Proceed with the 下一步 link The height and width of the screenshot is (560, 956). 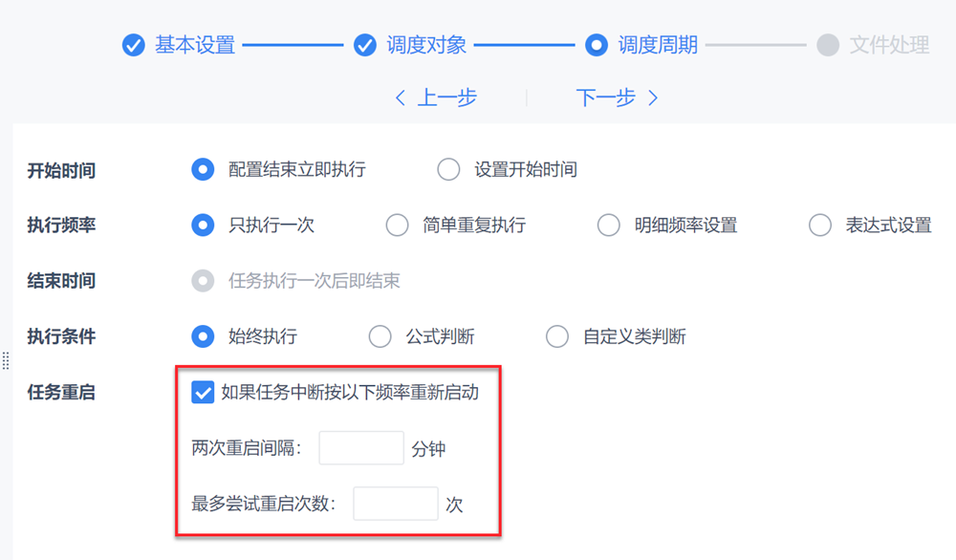click(x=606, y=97)
